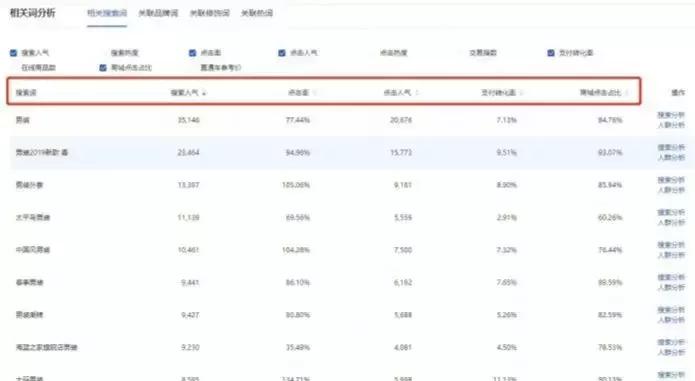
Task: Open 搜索分析 for the 男装 row
Action: 671,115
